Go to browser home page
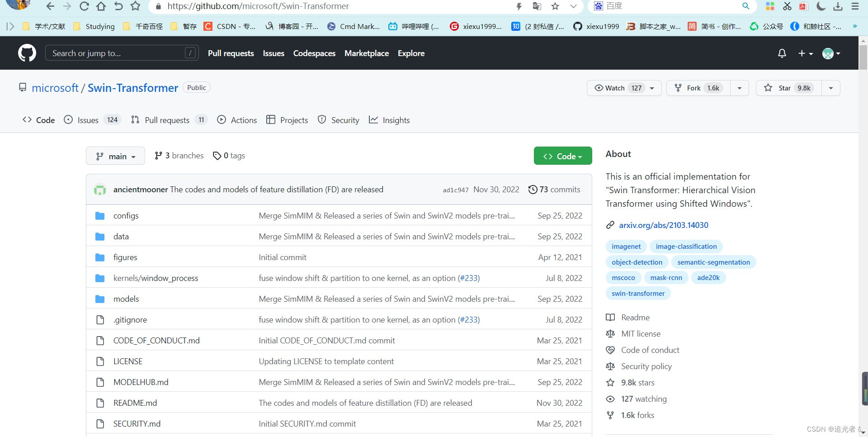Viewport: 868px width, 437px height. 101,6
